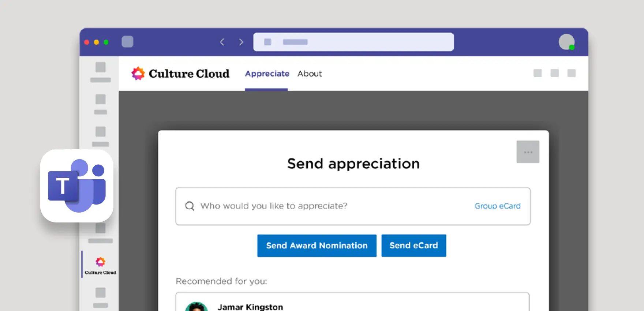Viewport: 644px width, 311px height.
Task: Open the ellipsis options menu on Send appreciation
Action: pos(528,151)
